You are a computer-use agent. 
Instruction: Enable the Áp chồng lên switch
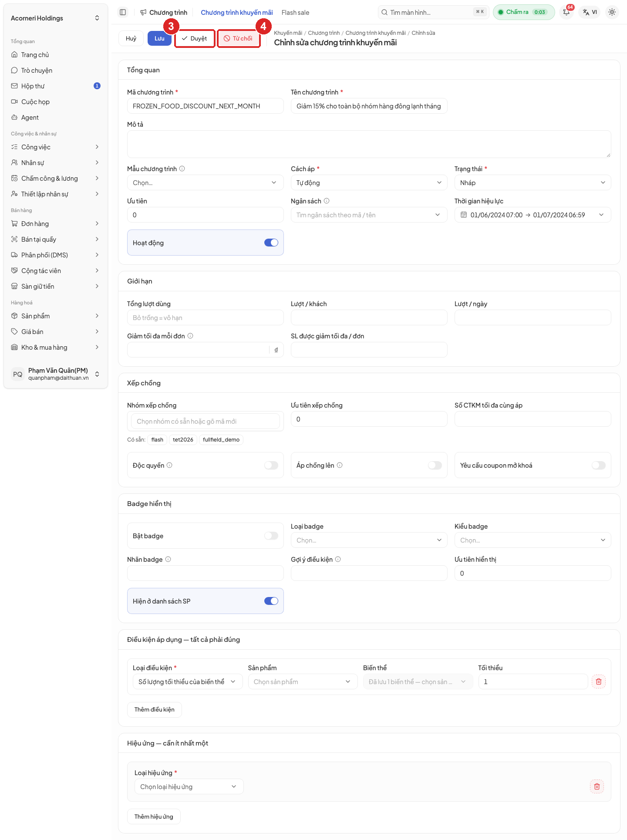click(435, 465)
